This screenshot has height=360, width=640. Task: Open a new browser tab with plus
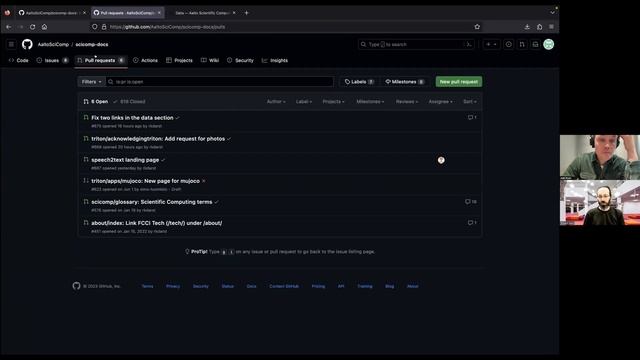click(247, 13)
